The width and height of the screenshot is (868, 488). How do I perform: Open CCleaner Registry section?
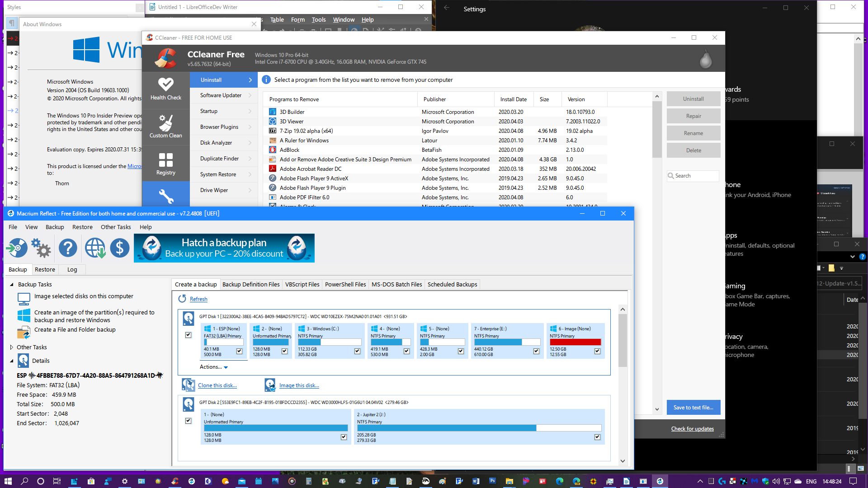click(x=166, y=163)
